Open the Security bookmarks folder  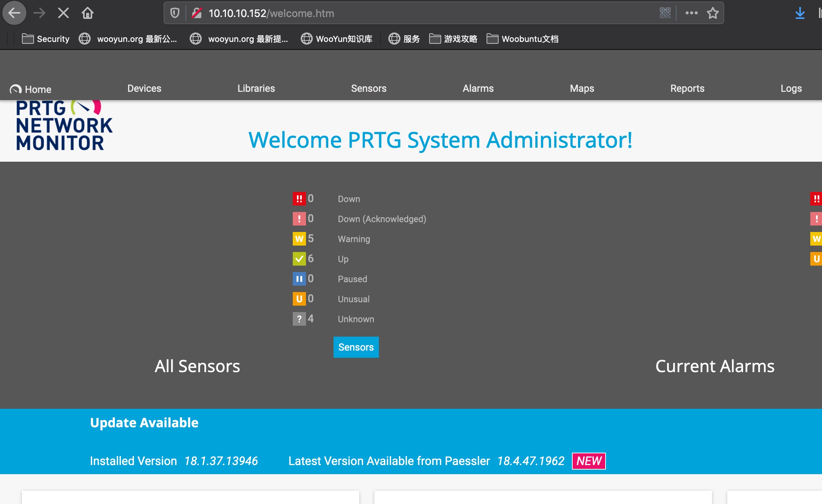tap(46, 39)
